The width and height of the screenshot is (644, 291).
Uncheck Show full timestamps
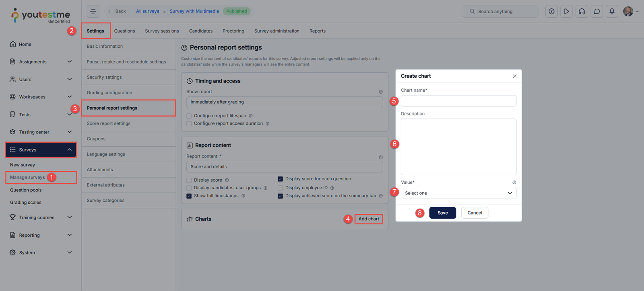pos(189,196)
